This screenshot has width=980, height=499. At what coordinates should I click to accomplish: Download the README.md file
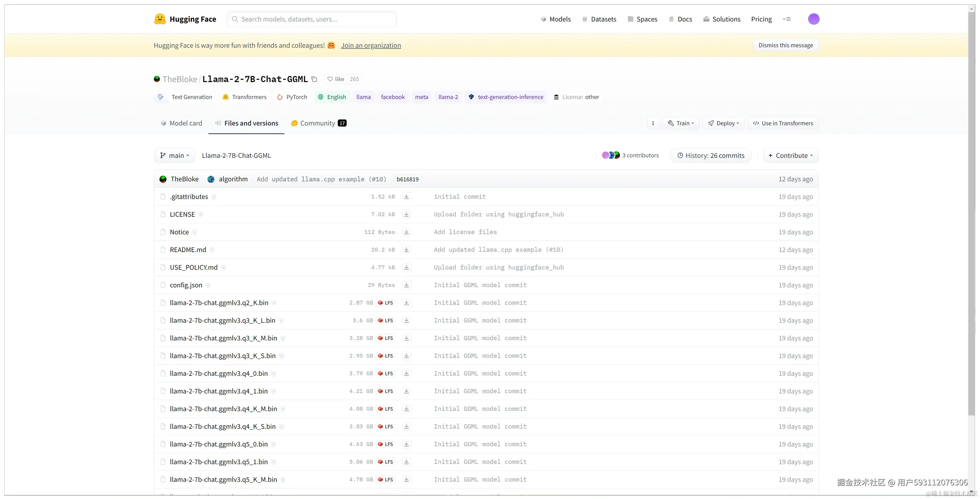click(406, 250)
